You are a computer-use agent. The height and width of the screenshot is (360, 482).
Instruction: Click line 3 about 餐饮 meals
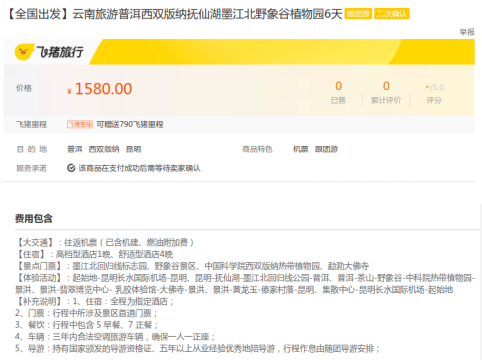pos(87,325)
